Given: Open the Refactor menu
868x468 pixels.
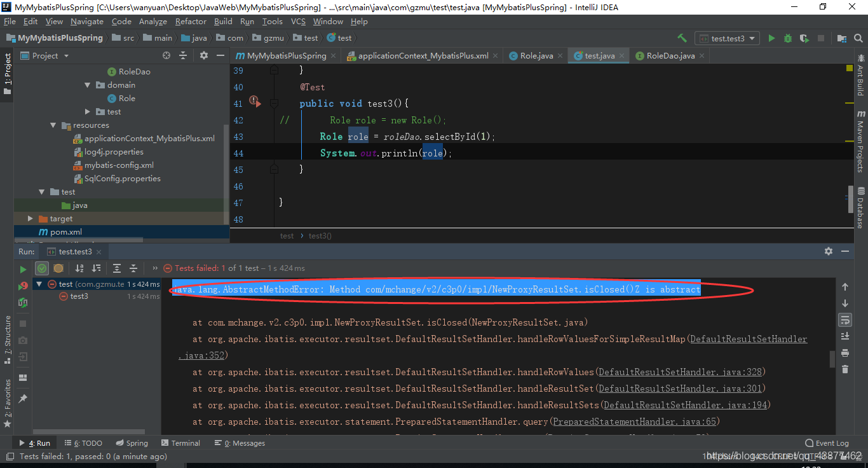Looking at the screenshot, I should click(x=191, y=21).
